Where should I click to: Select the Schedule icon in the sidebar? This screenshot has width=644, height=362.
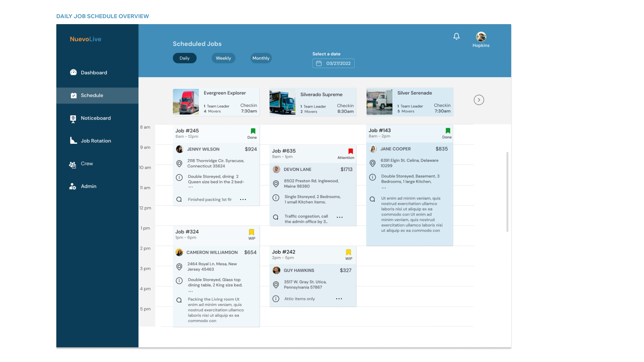tap(73, 95)
